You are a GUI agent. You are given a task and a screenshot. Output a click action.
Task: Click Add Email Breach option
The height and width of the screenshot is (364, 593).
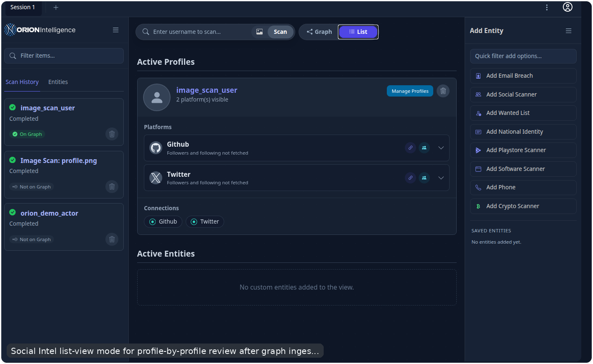pyautogui.click(x=523, y=76)
